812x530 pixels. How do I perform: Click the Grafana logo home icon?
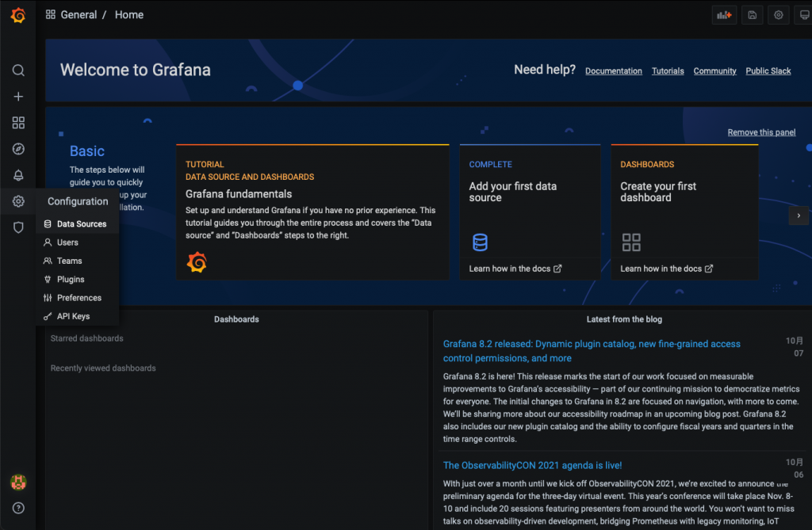pyautogui.click(x=18, y=16)
